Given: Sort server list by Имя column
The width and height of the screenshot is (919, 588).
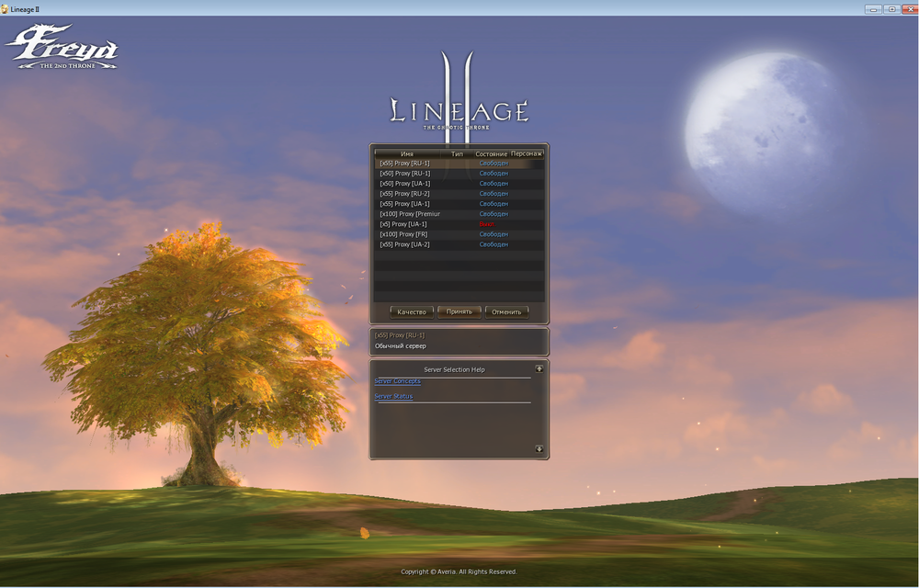Looking at the screenshot, I should coord(407,153).
